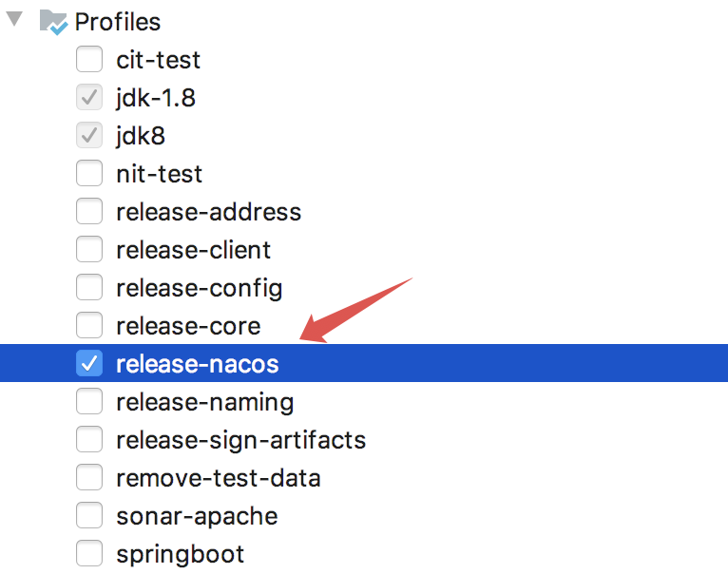Enable the sonar-apache profile checkbox

pos(89,516)
